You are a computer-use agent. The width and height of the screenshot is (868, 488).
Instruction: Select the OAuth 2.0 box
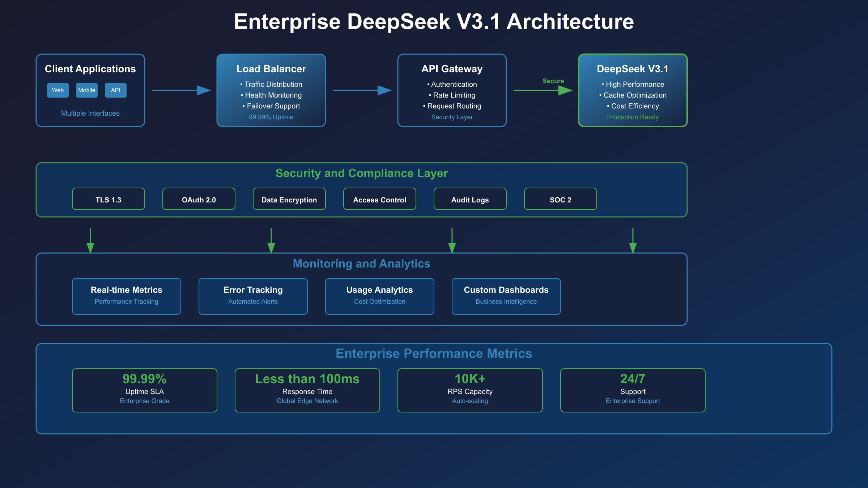(199, 199)
